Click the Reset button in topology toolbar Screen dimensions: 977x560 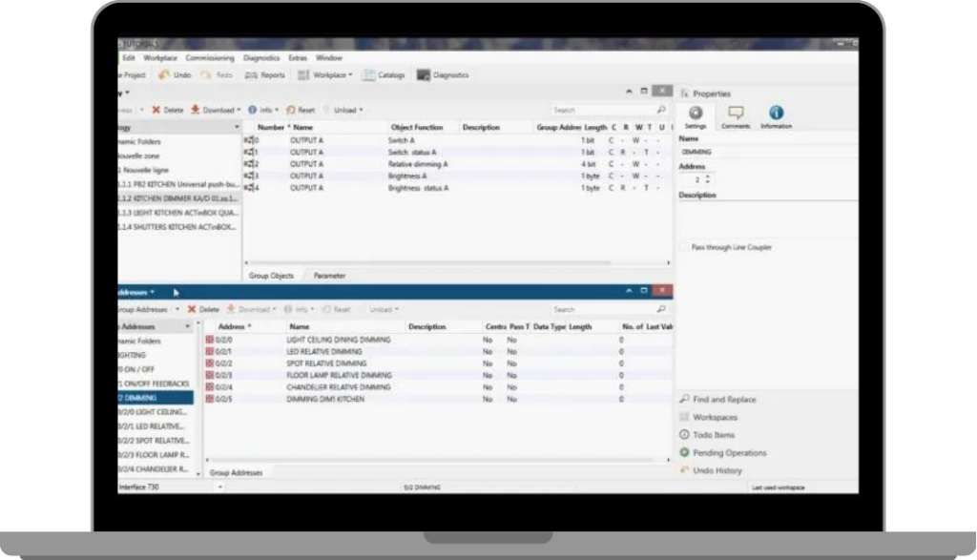pos(302,110)
